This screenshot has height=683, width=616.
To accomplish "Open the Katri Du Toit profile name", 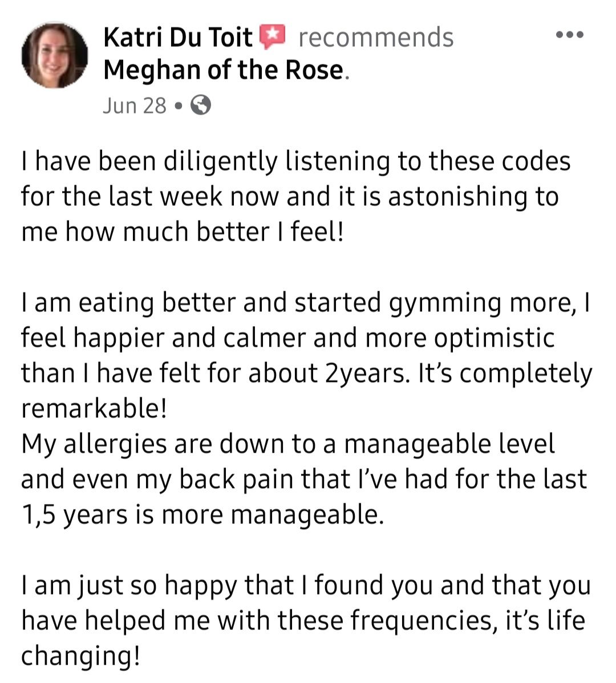I will [x=178, y=37].
